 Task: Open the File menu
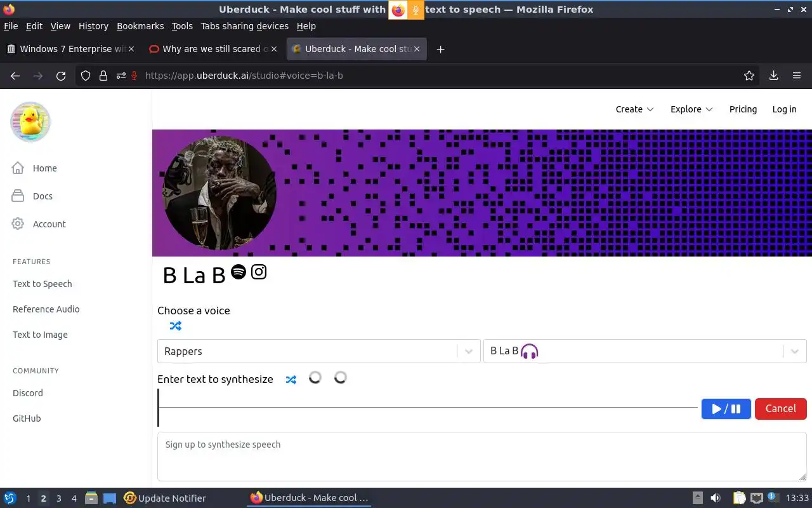[11, 26]
